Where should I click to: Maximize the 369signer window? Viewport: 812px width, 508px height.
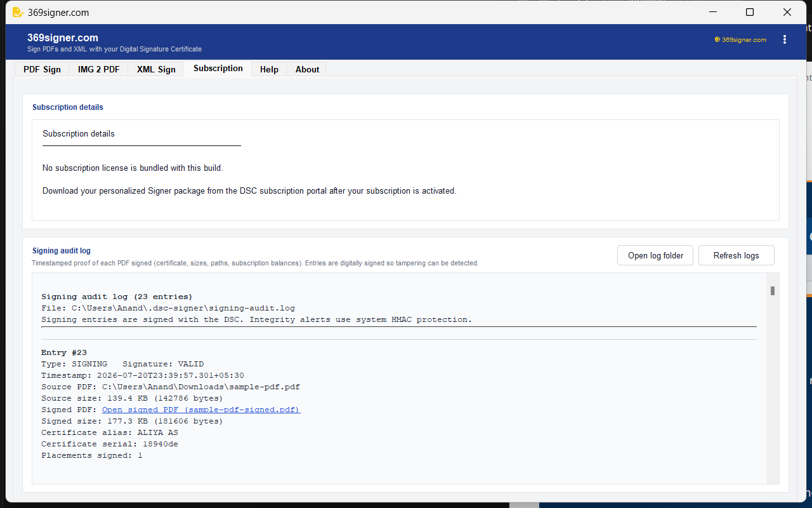click(x=750, y=12)
